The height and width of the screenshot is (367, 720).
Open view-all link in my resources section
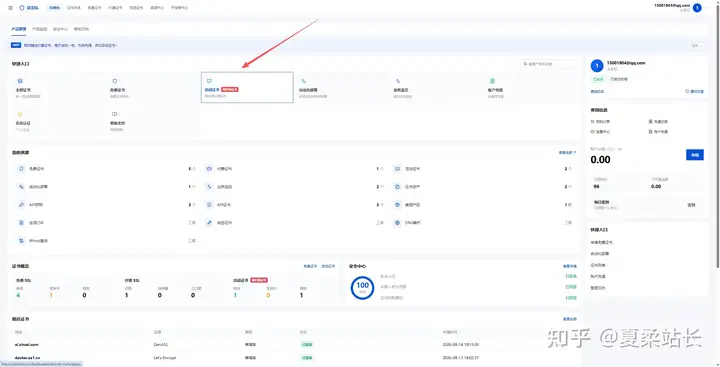tap(567, 152)
